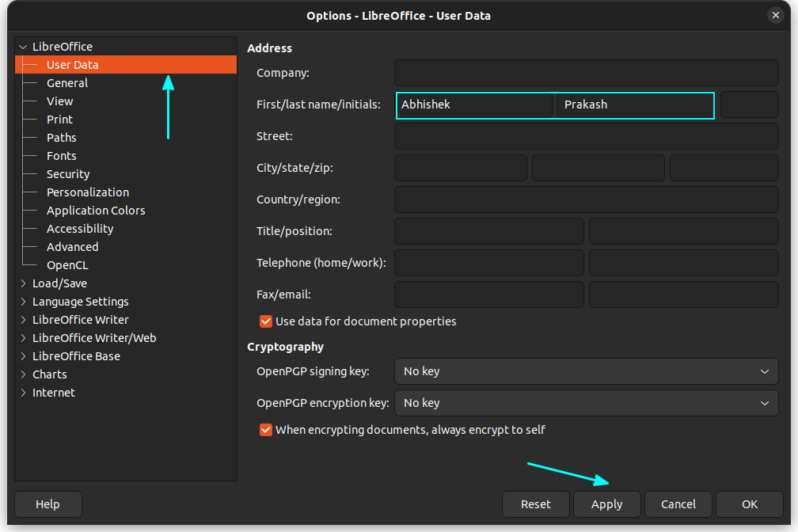
Task: Open the Security options page
Action: click(68, 174)
